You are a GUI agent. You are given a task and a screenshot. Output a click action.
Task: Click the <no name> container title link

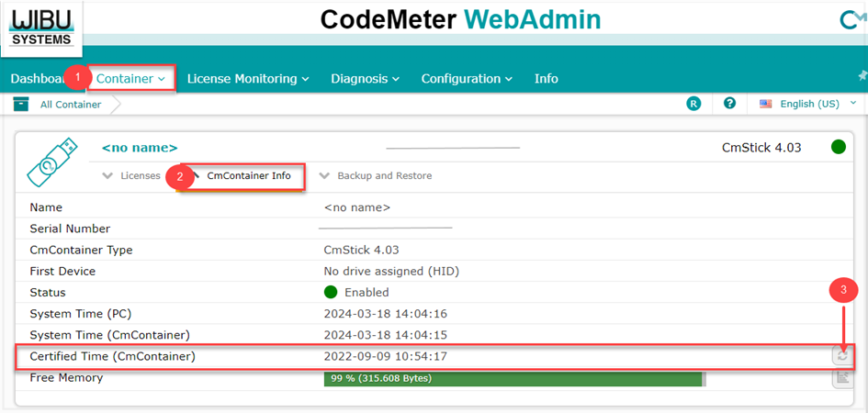(x=140, y=148)
